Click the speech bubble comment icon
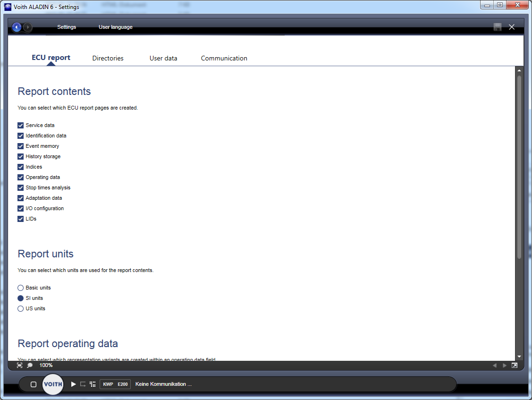The image size is (532, 400). pos(30,366)
